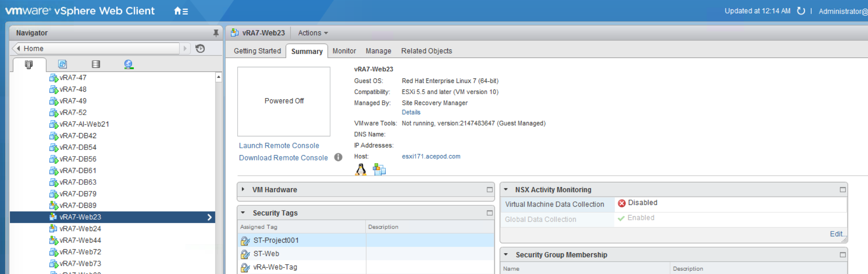The height and width of the screenshot is (274, 868).
Task: Click the vRA7-Web23 title VM icon
Action: pos(235,33)
